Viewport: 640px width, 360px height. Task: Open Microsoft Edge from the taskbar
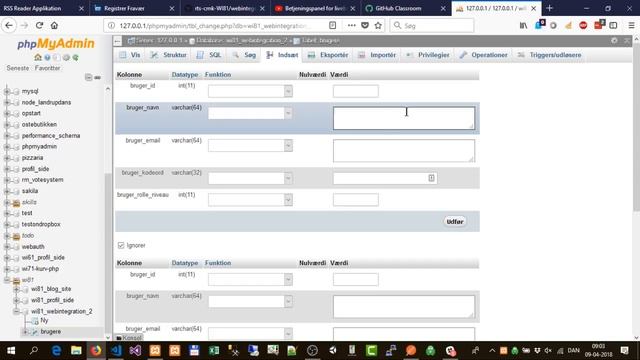click(x=56, y=351)
